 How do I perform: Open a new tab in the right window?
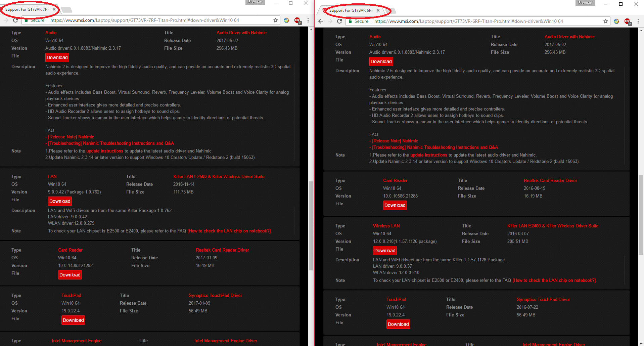point(390,10)
